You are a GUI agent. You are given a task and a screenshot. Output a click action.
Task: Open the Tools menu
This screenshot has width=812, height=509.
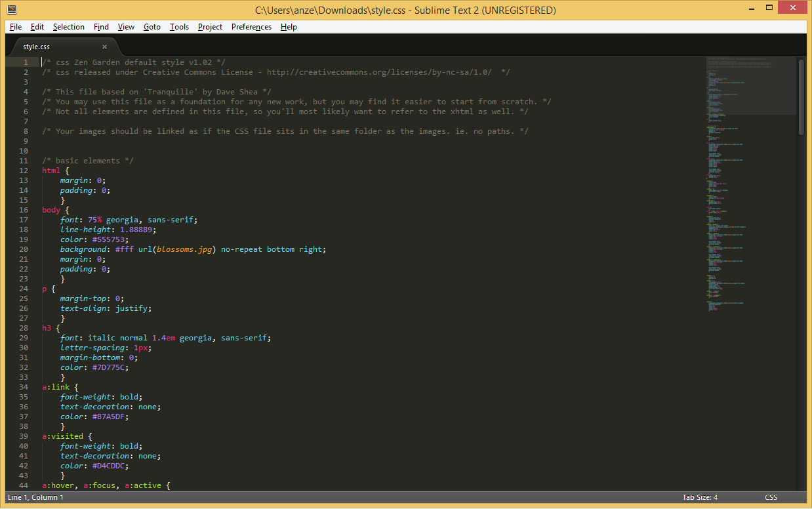pyautogui.click(x=179, y=27)
